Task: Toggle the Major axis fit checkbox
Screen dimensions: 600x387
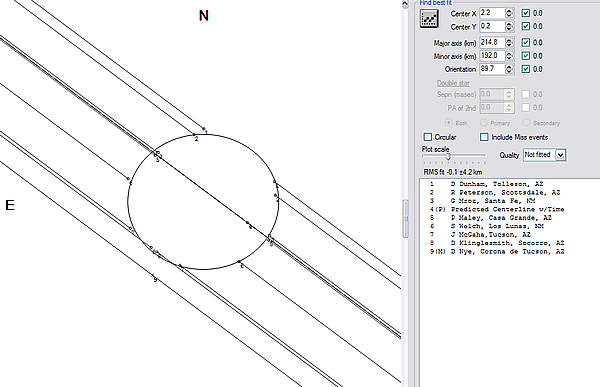Action: [526, 42]
